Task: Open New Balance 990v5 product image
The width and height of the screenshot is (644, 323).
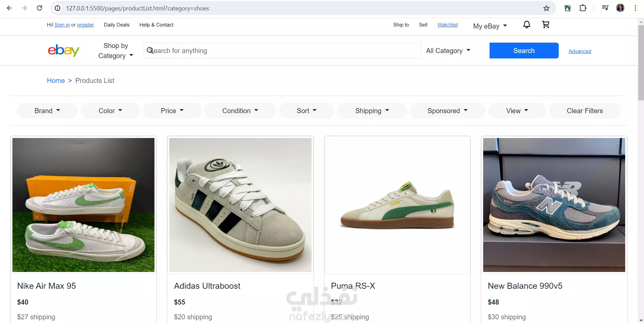Action: pyautogui.click(x=554, y=205)
